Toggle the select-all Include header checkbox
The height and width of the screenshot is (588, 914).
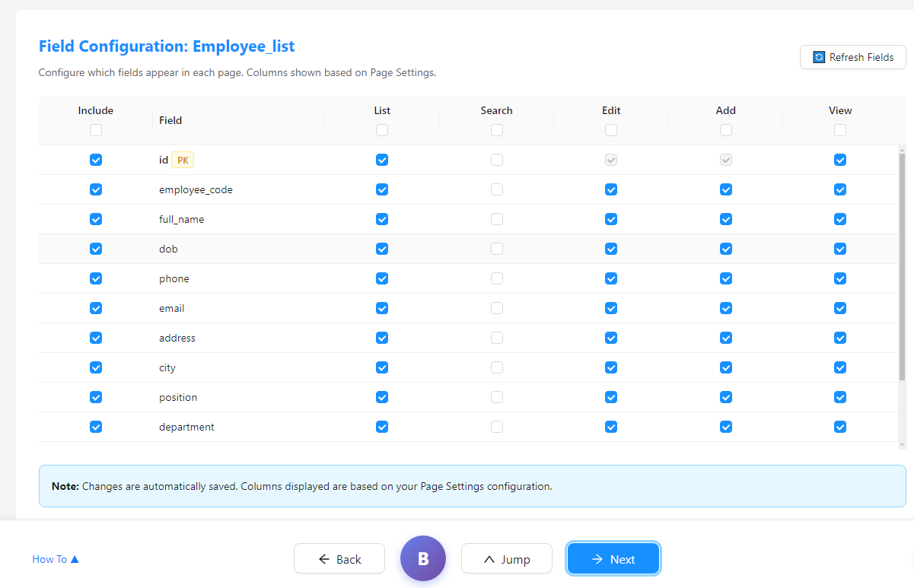[x=96, y=130]
